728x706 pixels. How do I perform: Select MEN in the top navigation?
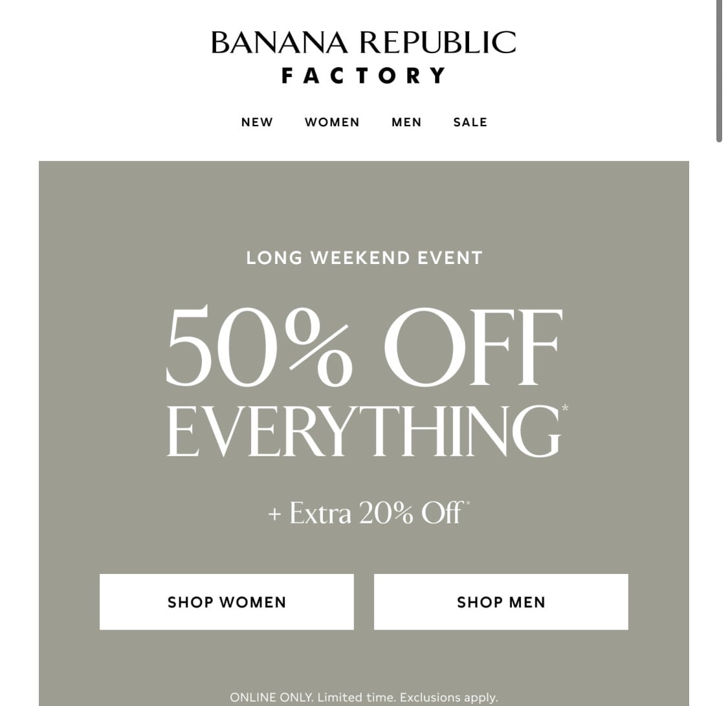pos(406,122)
